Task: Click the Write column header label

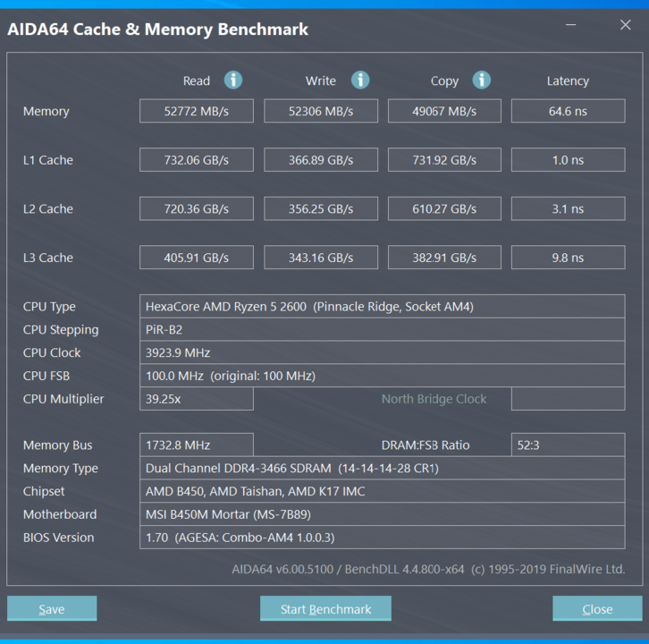Action: (x=321, y=80)
